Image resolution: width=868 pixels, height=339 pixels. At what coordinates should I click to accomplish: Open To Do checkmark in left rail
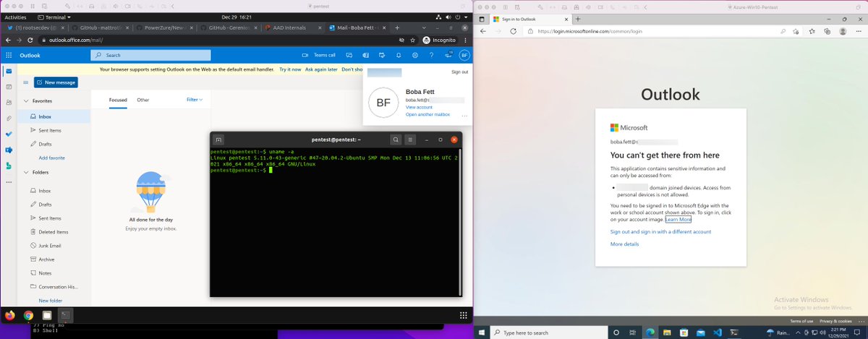pos(9,134)
